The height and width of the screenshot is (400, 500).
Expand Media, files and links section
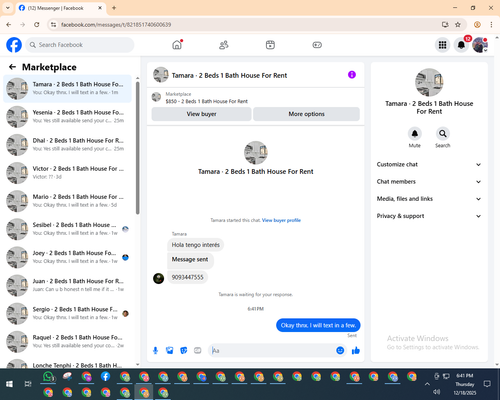[x=429, y=199]
